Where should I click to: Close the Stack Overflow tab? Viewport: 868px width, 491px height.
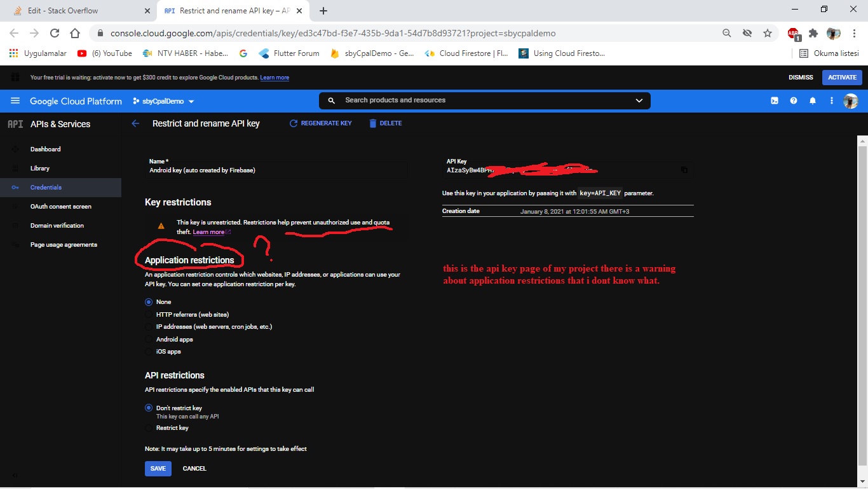(147, 11)
